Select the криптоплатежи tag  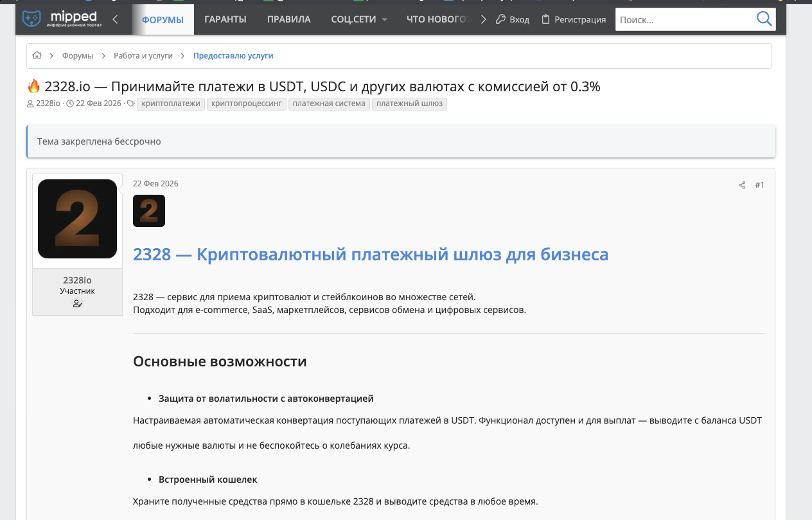coord(170,103)
